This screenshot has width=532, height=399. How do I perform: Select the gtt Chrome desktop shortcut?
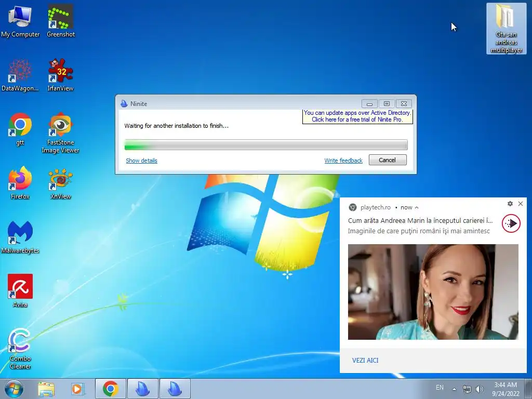20,129
